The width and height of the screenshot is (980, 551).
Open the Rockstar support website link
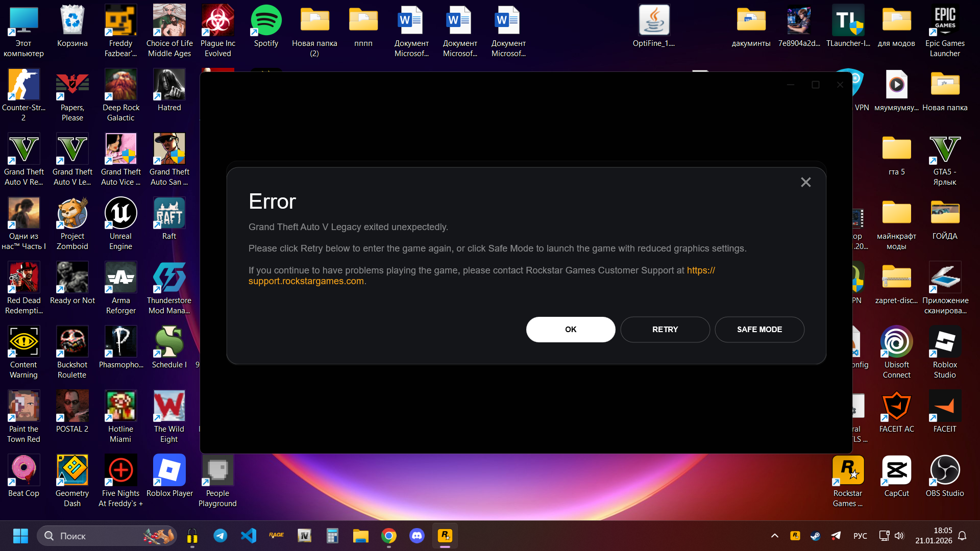pyautogui.click(x=306, y=281)
